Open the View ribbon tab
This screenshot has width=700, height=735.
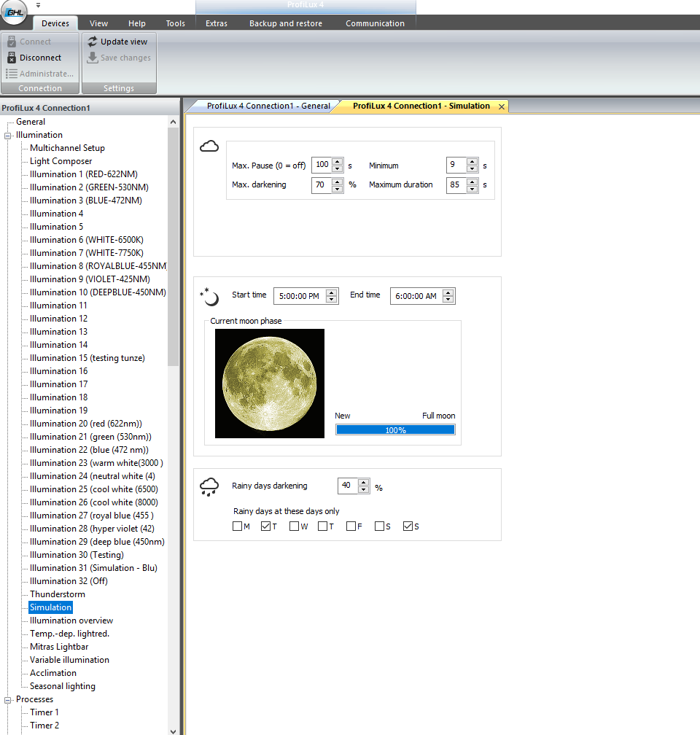98,23
